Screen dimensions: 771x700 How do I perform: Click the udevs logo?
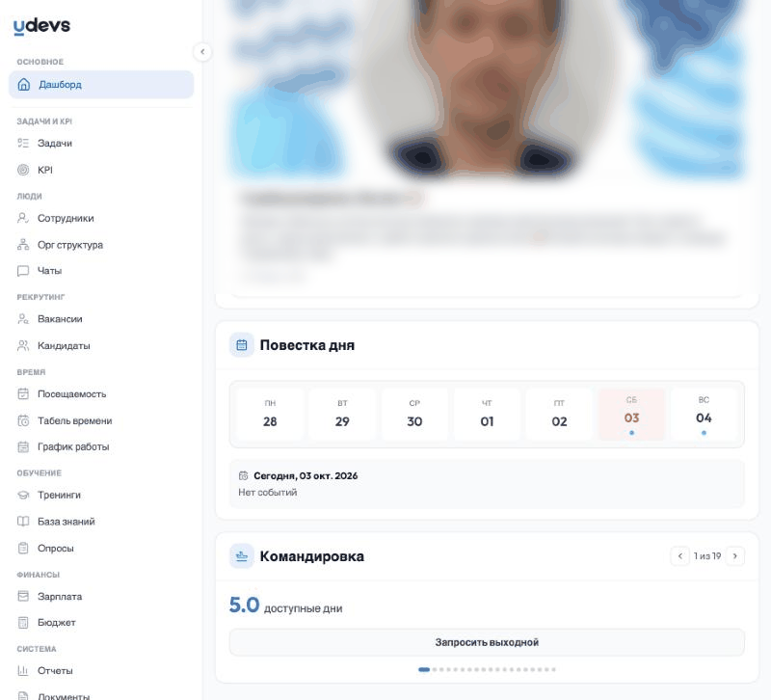[x=41, y=26]
